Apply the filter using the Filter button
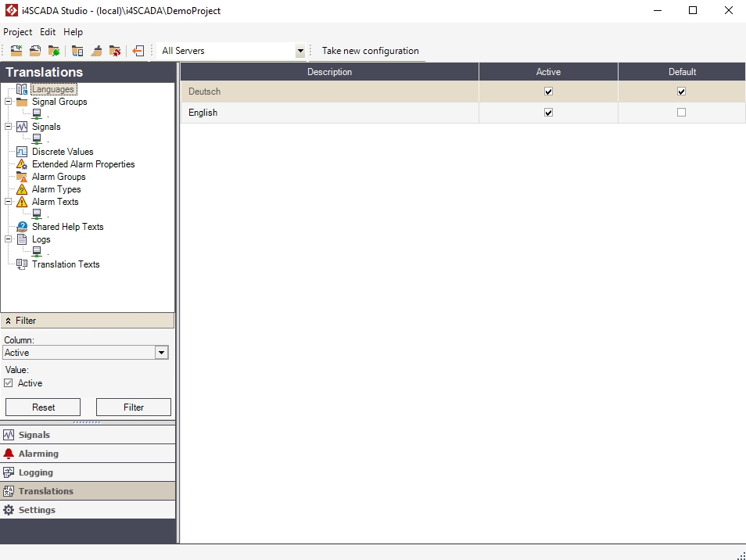 [133, 407]
